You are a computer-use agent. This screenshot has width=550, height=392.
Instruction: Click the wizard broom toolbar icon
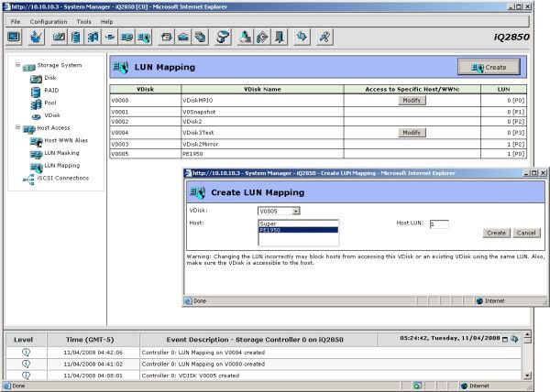pyautogui.click(x=36, y=37)
